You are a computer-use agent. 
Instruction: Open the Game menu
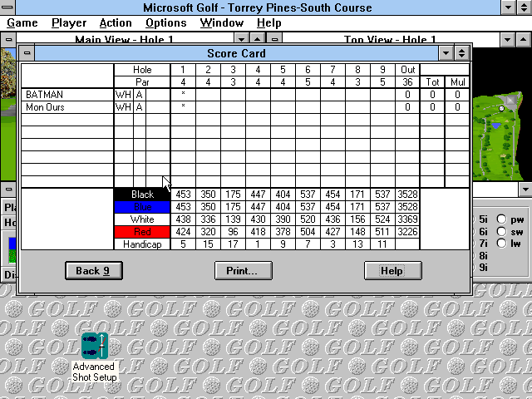click(22, 22)
